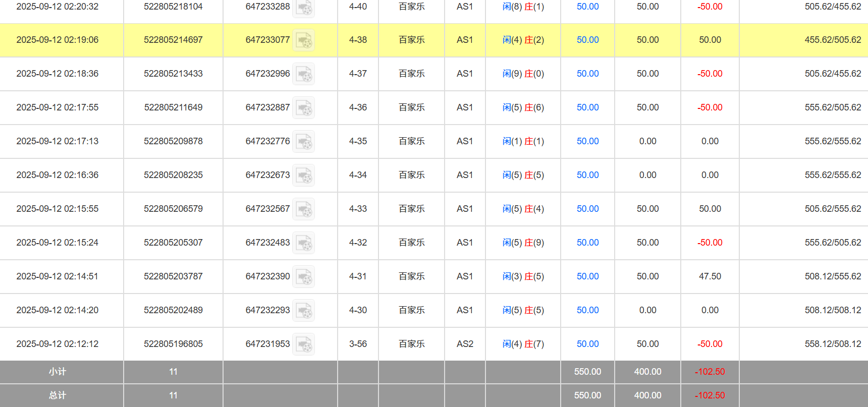The height and width of the screenshot is (407, 868).
Task: Click replay icon beside round 647232673
Action: click(304, 176)
